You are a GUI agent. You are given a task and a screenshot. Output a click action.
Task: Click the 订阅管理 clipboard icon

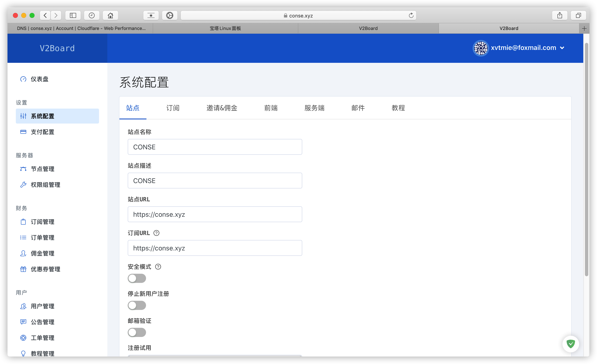[x=23, y=222]
